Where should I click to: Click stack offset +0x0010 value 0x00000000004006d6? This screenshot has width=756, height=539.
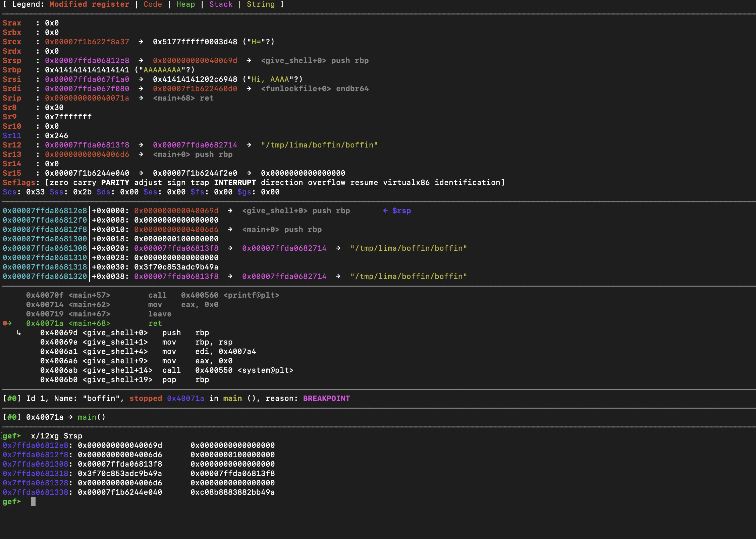click(x=176, y=230)
